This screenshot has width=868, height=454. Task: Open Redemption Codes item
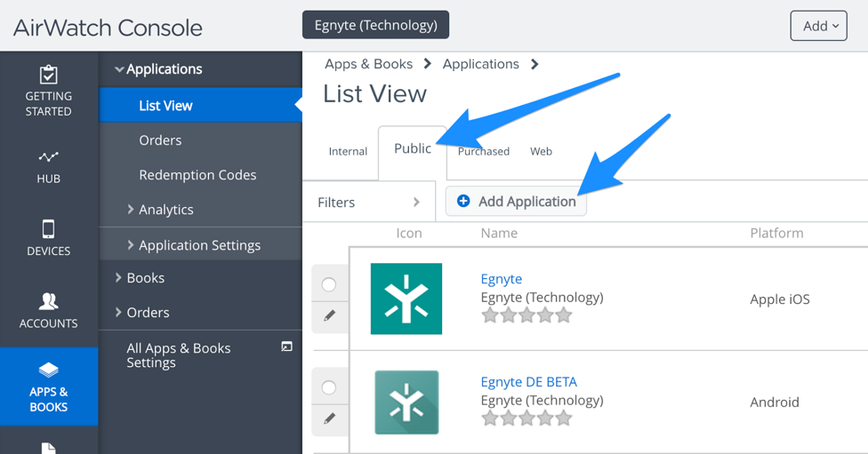(197, 175)
